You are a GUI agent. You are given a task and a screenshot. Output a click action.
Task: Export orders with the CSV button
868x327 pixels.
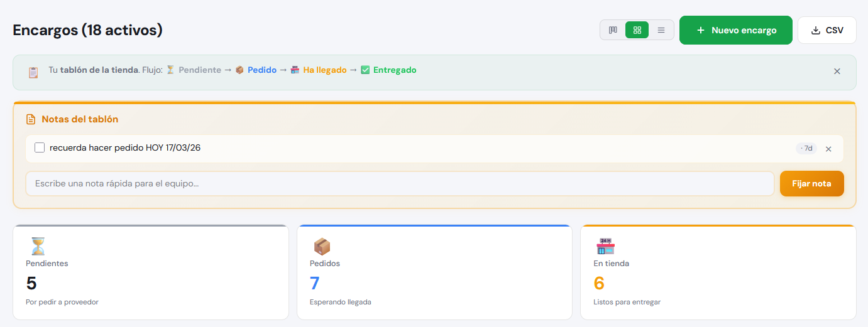[x=827, y=30]
